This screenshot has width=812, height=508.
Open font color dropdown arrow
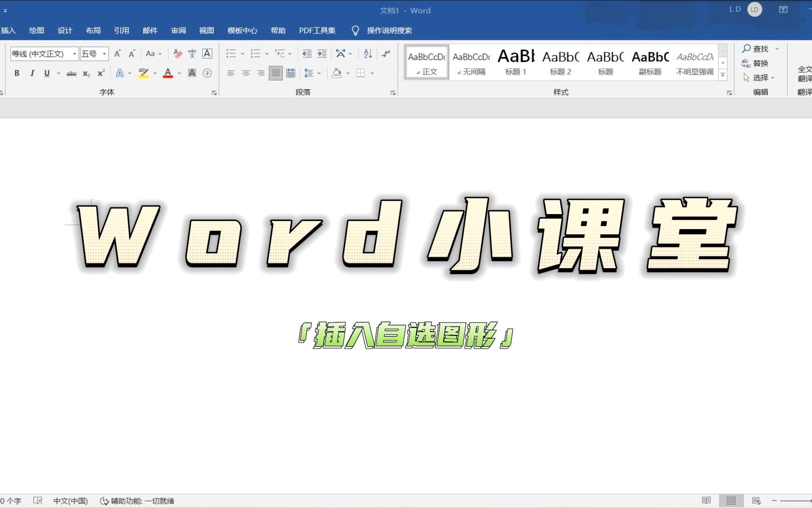click(180, 73)
